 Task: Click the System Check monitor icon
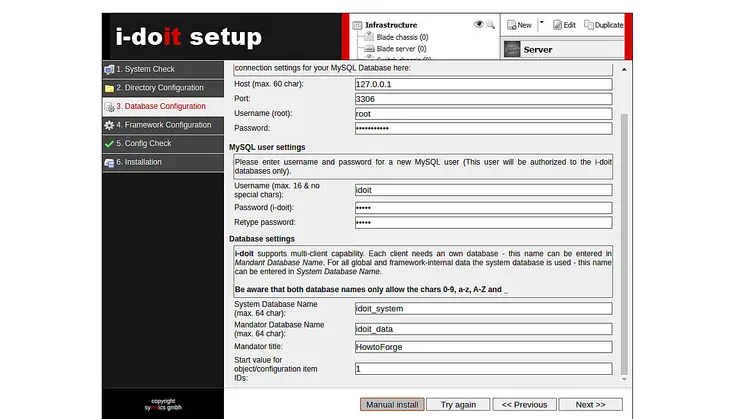(x=109, y=70)
